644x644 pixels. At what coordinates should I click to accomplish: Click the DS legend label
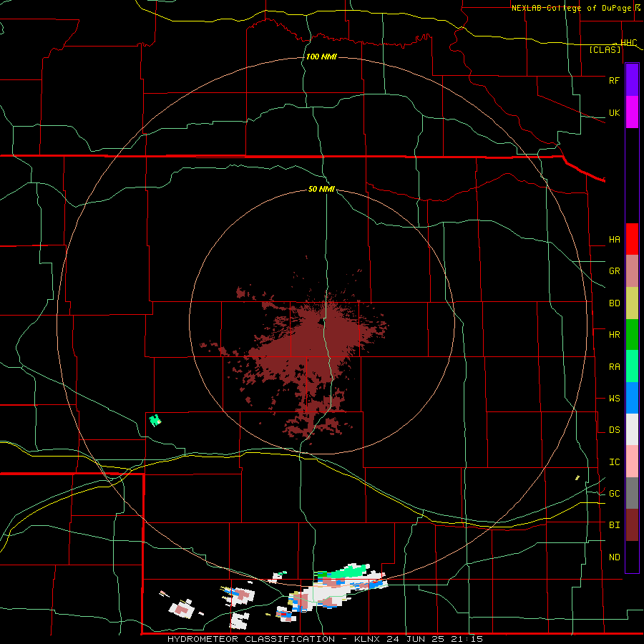(614, 430)
